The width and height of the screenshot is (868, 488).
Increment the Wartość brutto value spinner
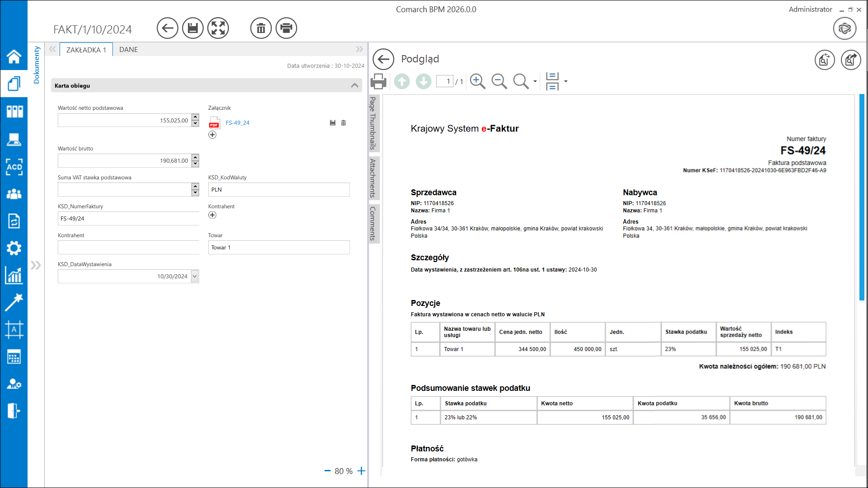[195, 157]
